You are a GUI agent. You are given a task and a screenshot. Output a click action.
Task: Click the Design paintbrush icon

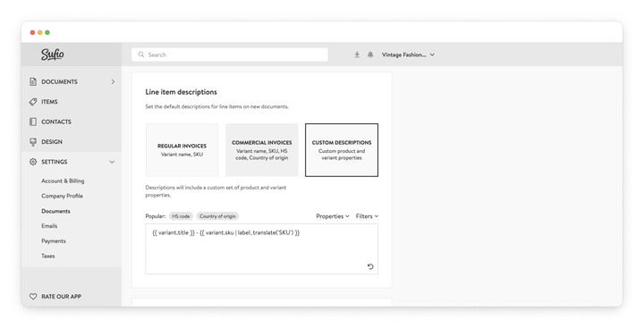coord(33,141)
